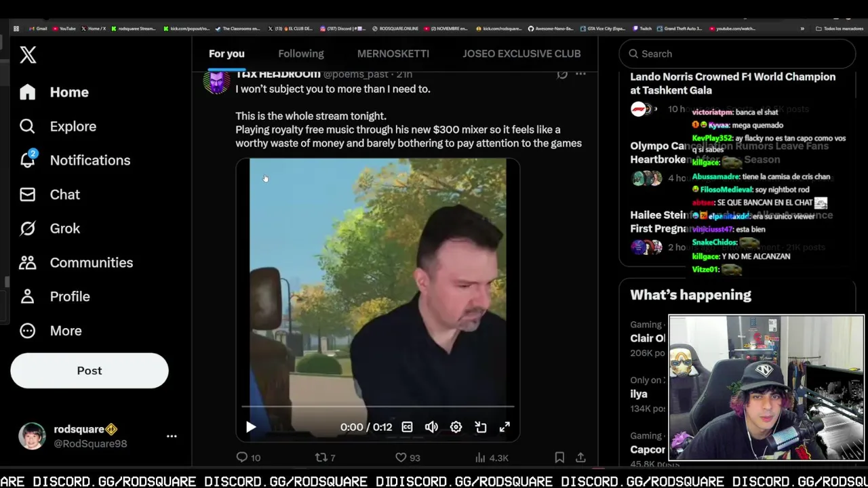Mute or unmute the video volume
Screen dimensions: 868x488
[431, 427]
